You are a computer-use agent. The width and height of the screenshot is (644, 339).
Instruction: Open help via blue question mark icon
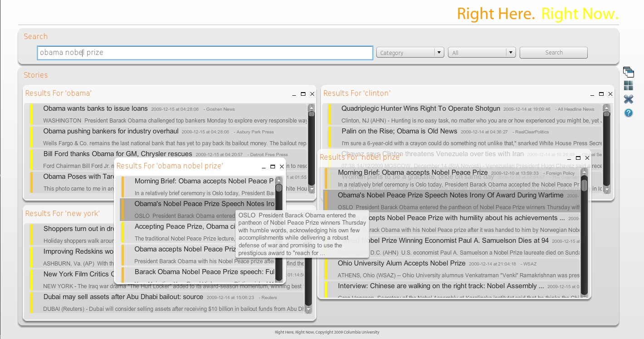tap(629, 113)
